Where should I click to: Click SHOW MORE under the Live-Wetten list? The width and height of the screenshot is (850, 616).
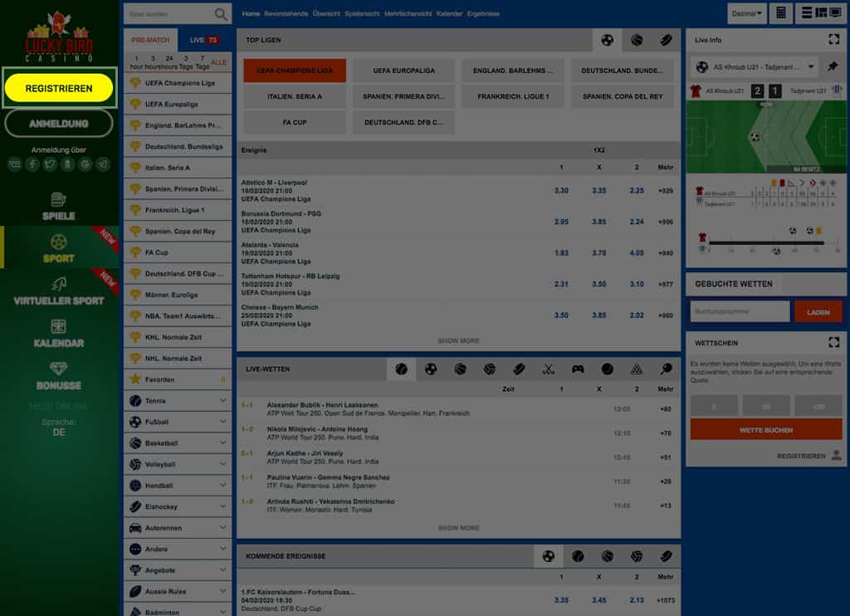click(x=458, y=528)
